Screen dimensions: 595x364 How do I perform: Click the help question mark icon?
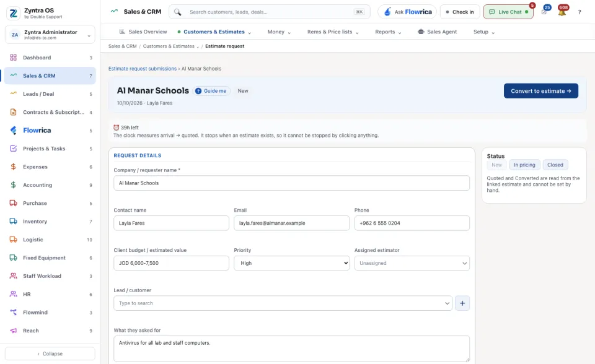point(580,12)
